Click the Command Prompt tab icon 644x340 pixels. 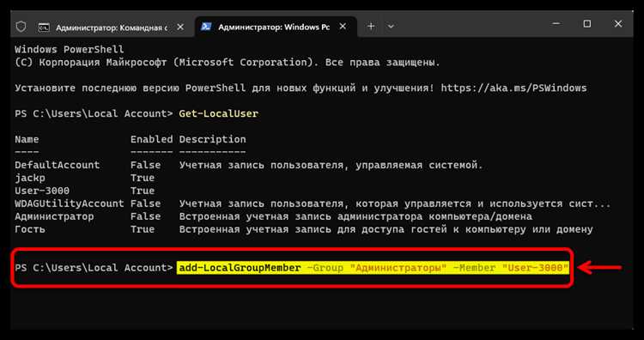pos(44,27)
